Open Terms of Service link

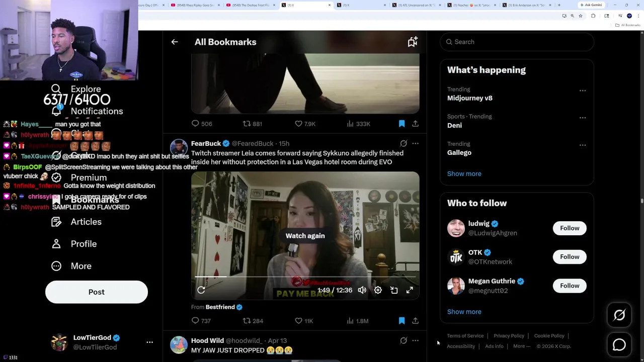465,336
